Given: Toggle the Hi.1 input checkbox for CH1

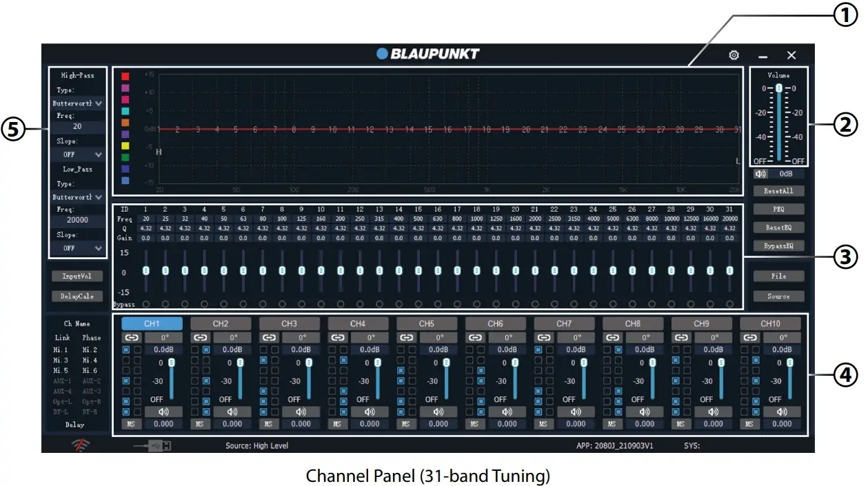Looking at the screenshot, I should click(x=126, y=350).
